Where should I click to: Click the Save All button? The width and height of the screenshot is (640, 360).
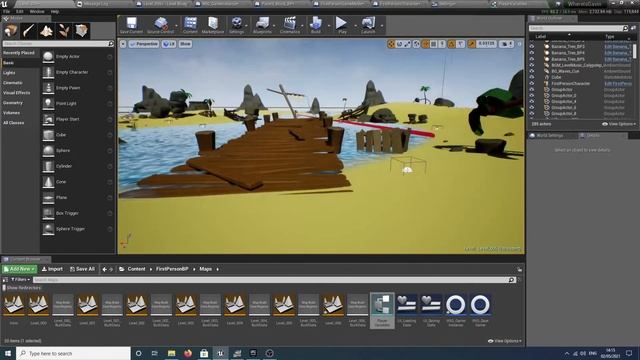click(82, 269)
